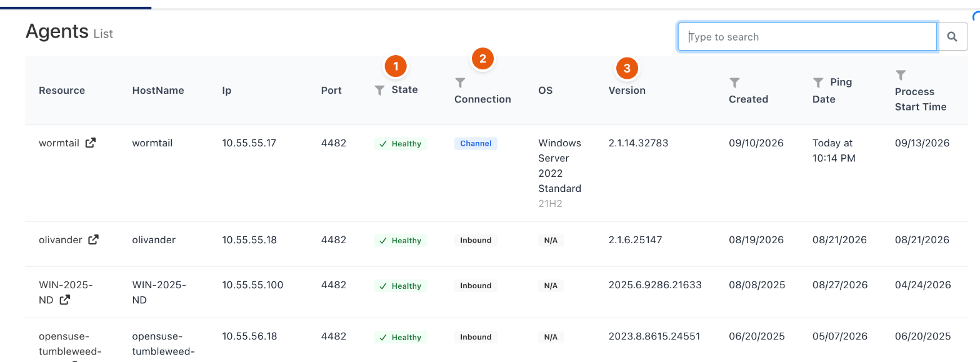Screen dimensions: 980x362
Task: Click ping date 08/27/2026
Action: (x=840, y=284)
